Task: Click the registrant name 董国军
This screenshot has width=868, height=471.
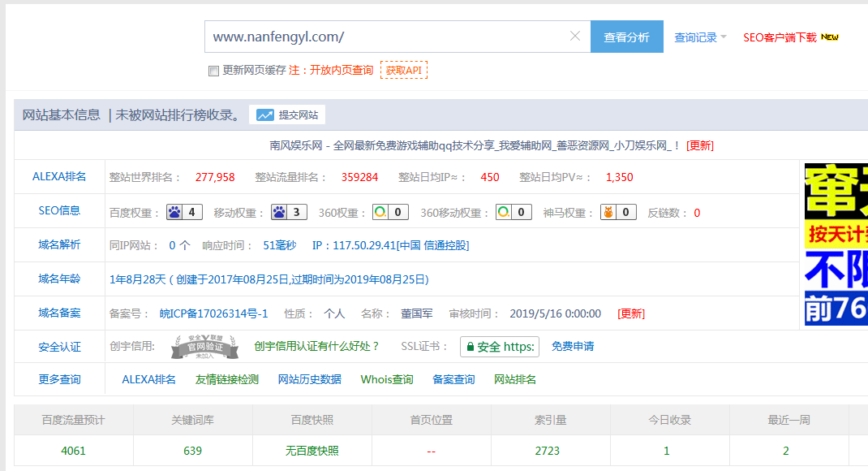Action: click(417, 313)
